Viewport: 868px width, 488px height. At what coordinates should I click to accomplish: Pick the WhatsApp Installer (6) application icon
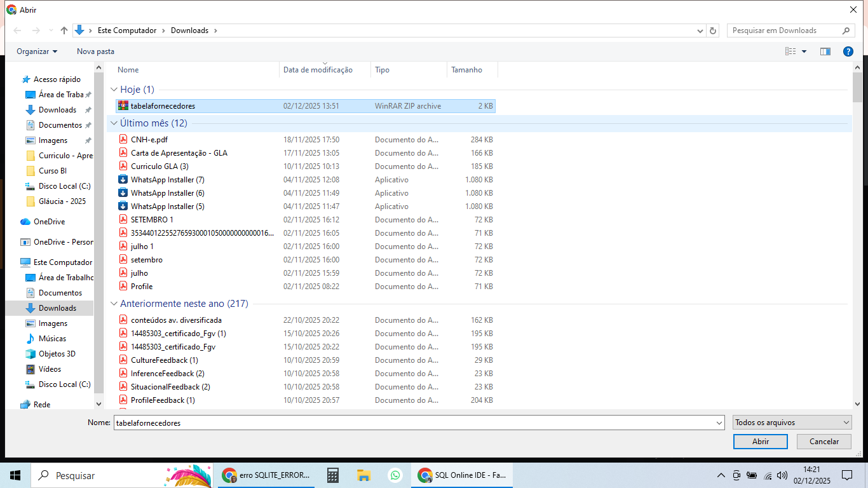pos(123,193)
